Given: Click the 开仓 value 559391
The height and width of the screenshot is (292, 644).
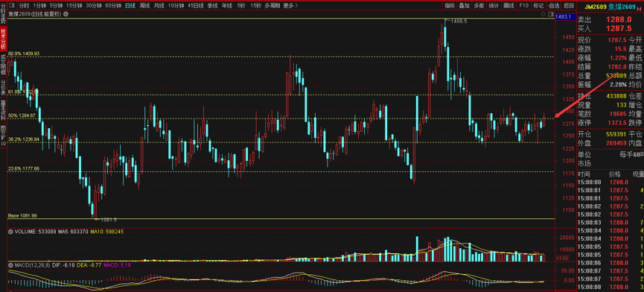Looking at the screenshot, I should (x=616, y=134).
